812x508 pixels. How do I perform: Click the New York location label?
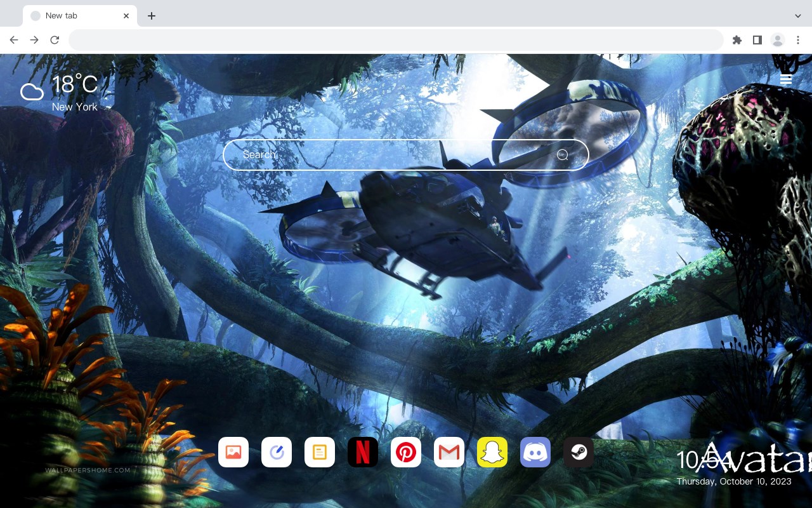click(75, 107)
